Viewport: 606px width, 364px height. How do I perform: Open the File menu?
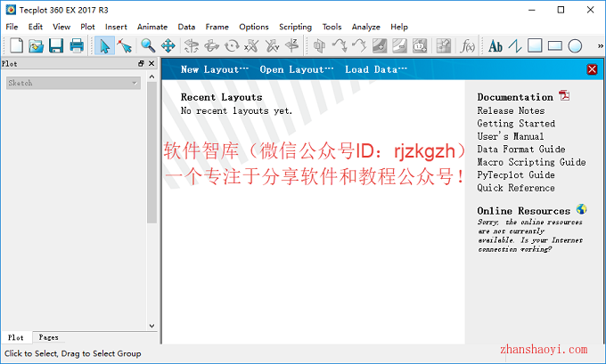pyautogui.click(x=12, y=27)
